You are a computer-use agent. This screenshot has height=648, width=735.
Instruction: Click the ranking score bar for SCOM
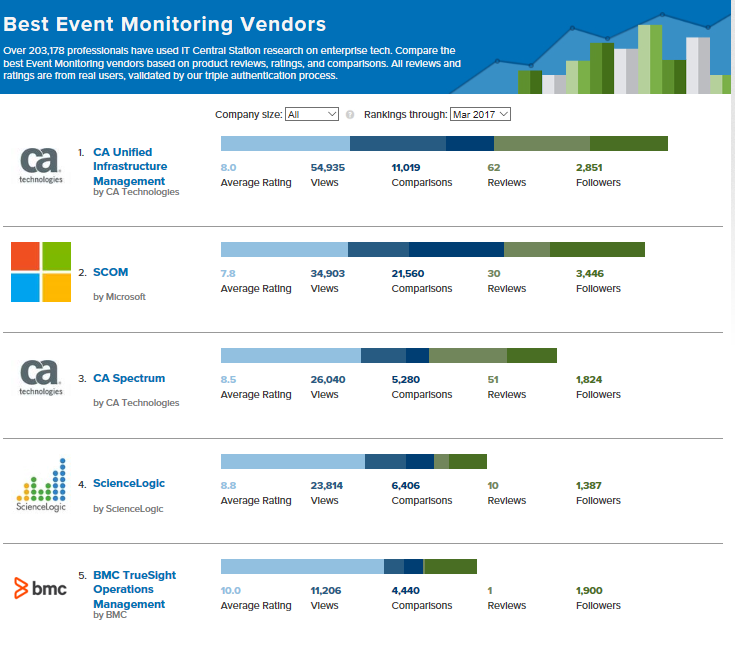[x=433, y=249]
